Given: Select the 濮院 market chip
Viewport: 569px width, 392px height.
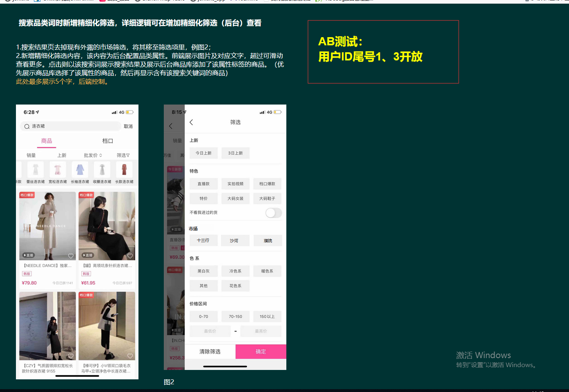Looking at the screenshot, I should [x=267, y=241].
